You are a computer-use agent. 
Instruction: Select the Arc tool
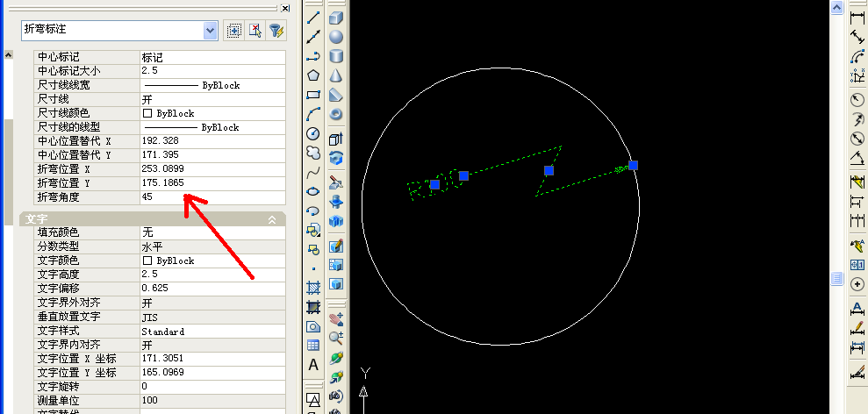point(313,114)
